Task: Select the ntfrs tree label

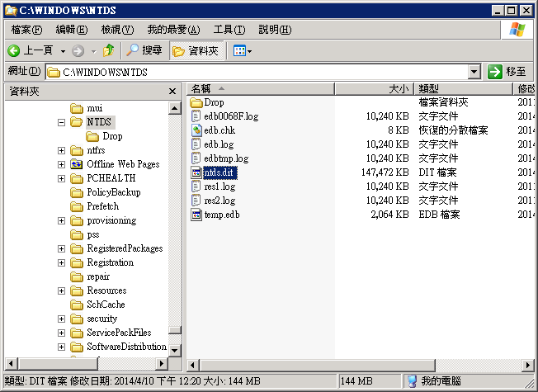Action: [x=96, y=150]
